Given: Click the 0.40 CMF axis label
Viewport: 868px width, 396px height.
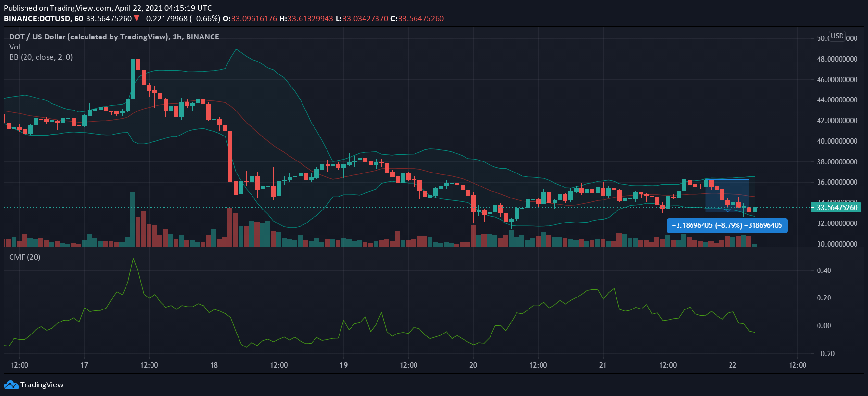Looking at the screenshot, I should tap(824, 271).
